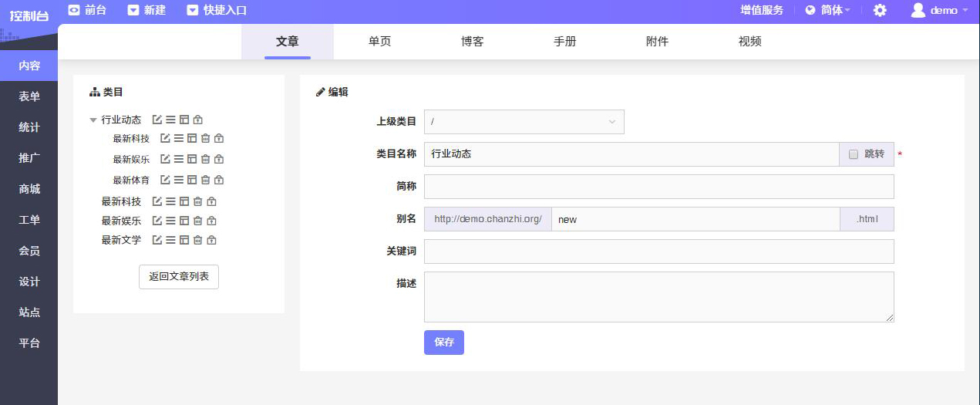Open the 增值服务 link
Viewport: 980px width, 405px height.
point(762,10)
